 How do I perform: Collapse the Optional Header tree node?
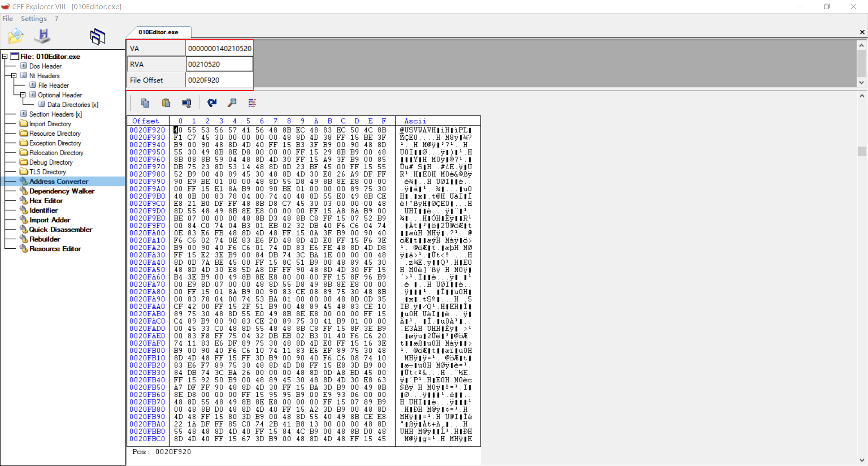click(23, 95)
